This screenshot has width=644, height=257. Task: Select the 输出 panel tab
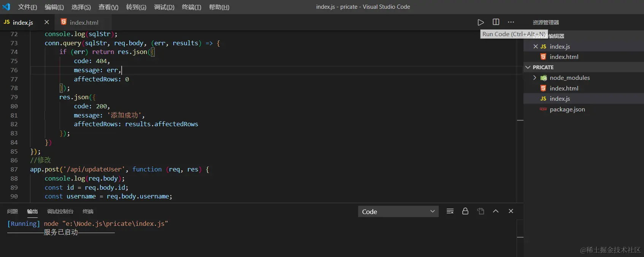(32, 211)
